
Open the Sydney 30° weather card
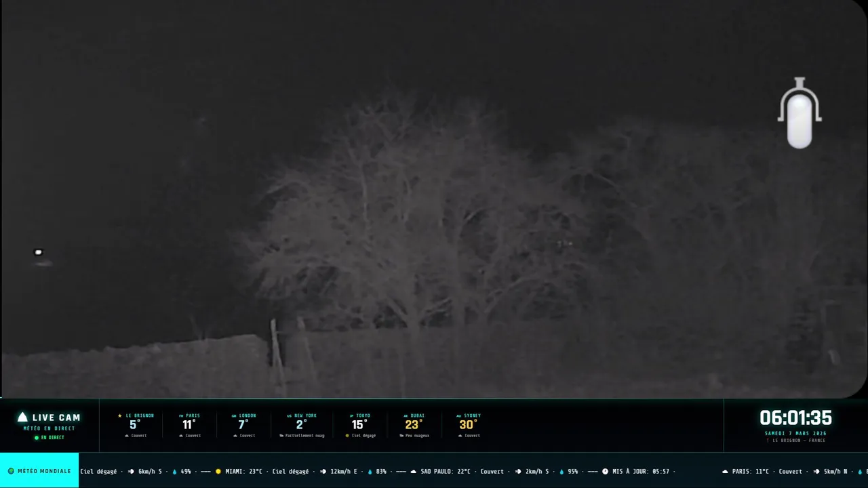[x=468, y=426]
